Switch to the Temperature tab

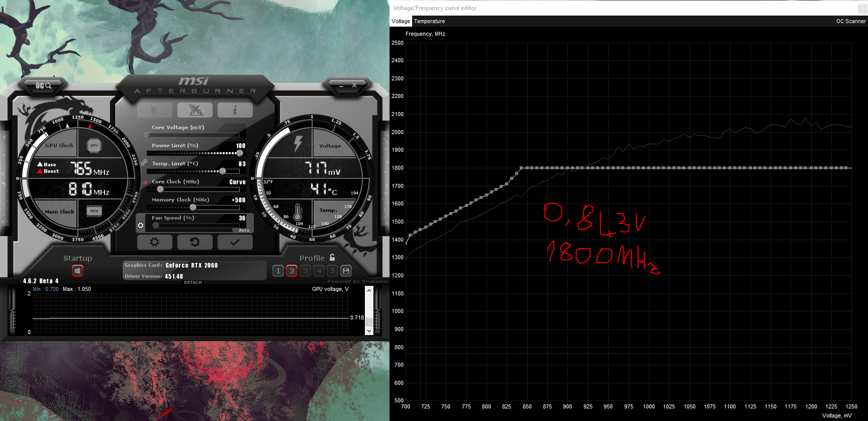429,21
